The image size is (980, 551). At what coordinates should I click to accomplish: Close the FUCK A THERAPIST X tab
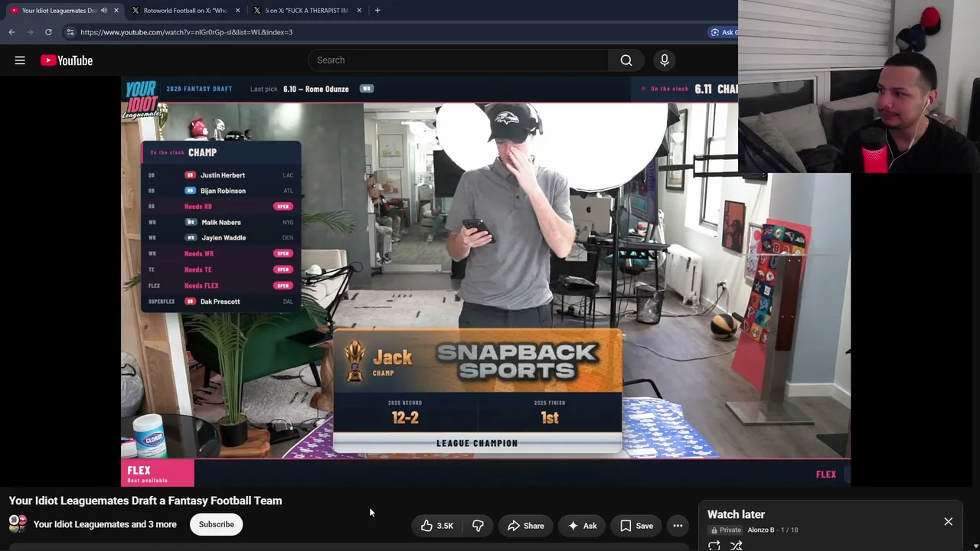coord(359,11)
